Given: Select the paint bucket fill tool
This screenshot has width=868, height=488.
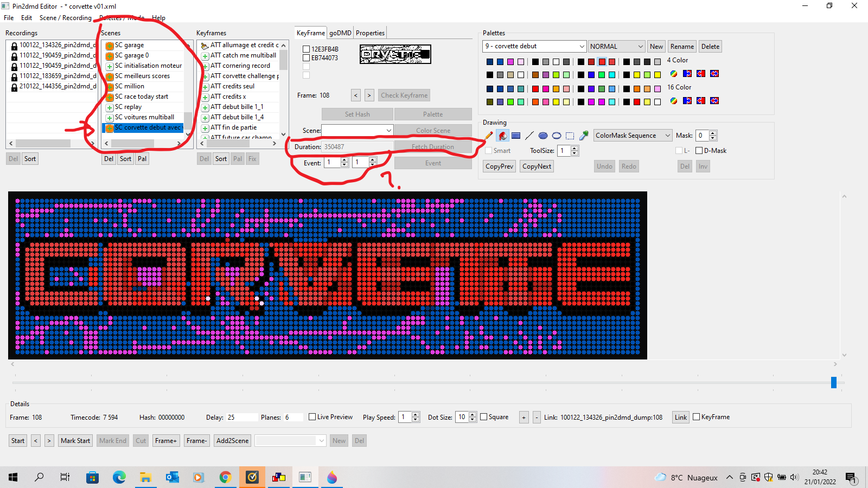Looking at the screenshot, I should 502,136.
